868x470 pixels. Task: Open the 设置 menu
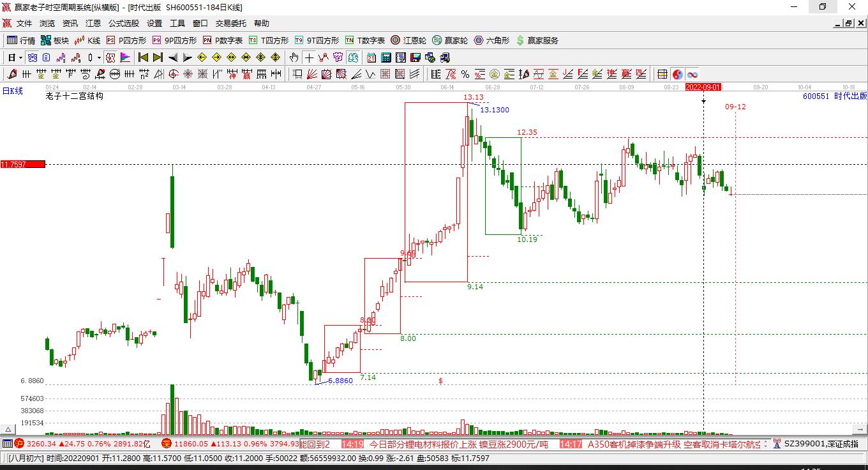coord(154,24)
